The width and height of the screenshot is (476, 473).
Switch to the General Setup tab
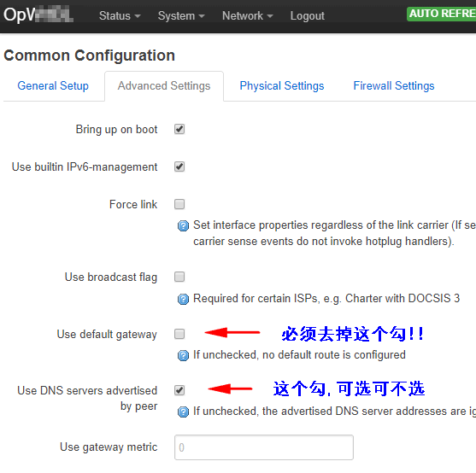[x=53, y=86]
